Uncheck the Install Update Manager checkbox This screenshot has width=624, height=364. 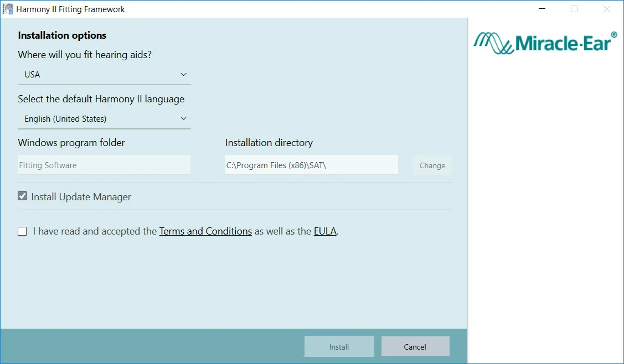(22, 196)
